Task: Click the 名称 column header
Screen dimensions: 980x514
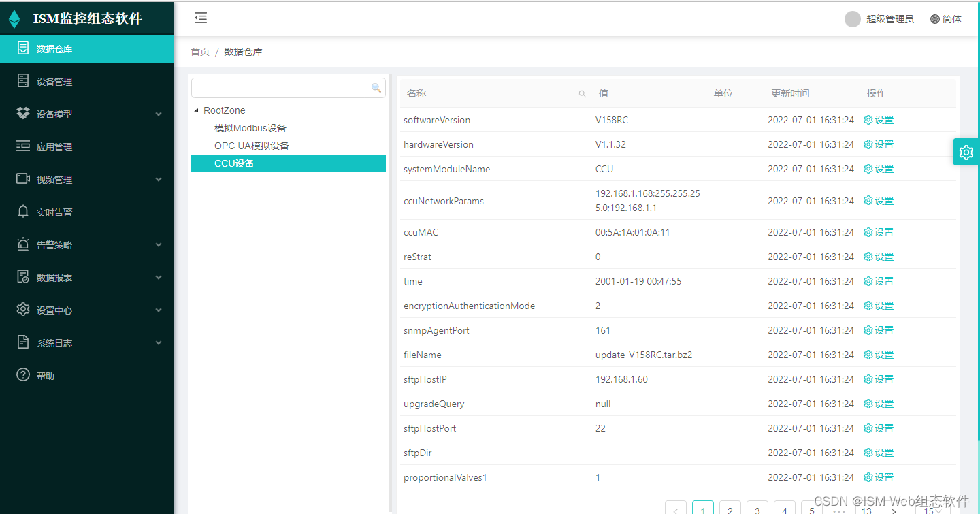Action: click(x=416, y=93)
